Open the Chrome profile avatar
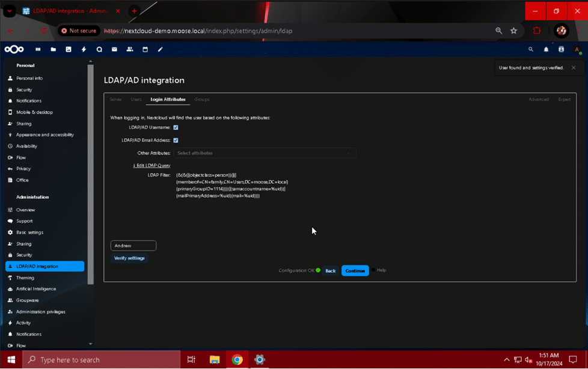588x369 pixels. (562, 31)
